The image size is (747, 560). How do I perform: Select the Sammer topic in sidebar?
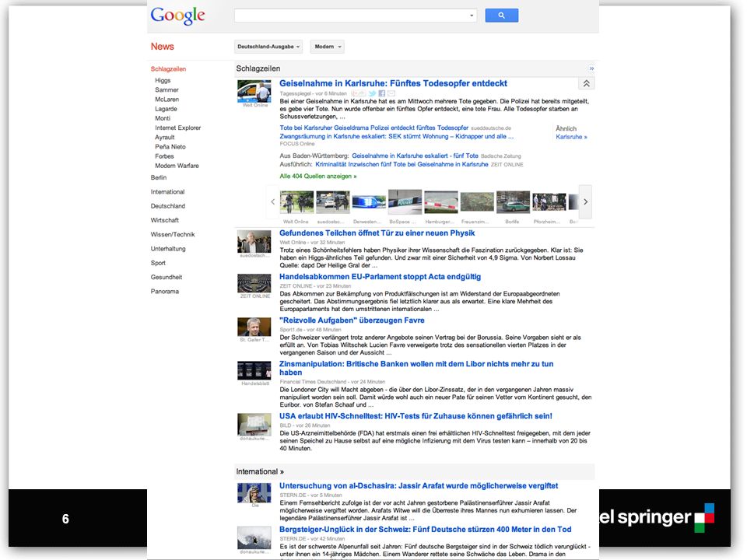pos(167,90)
